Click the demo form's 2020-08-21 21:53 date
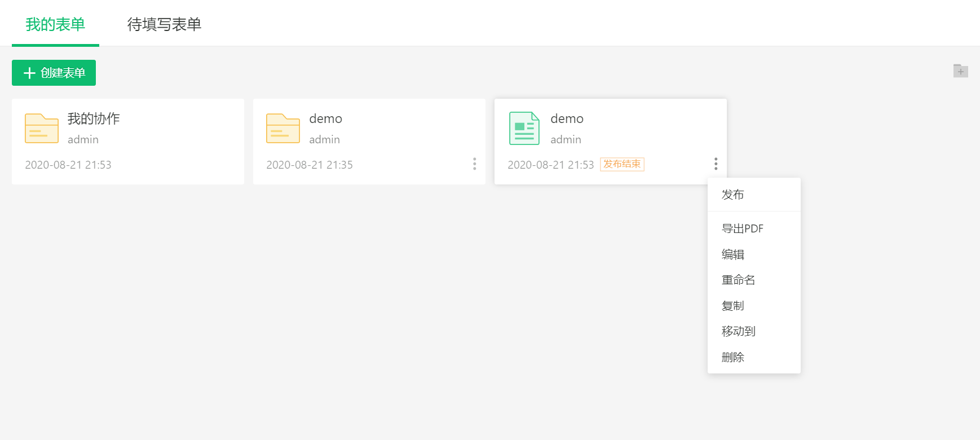This screenshot has width=980, height=440. click(551, 165)
